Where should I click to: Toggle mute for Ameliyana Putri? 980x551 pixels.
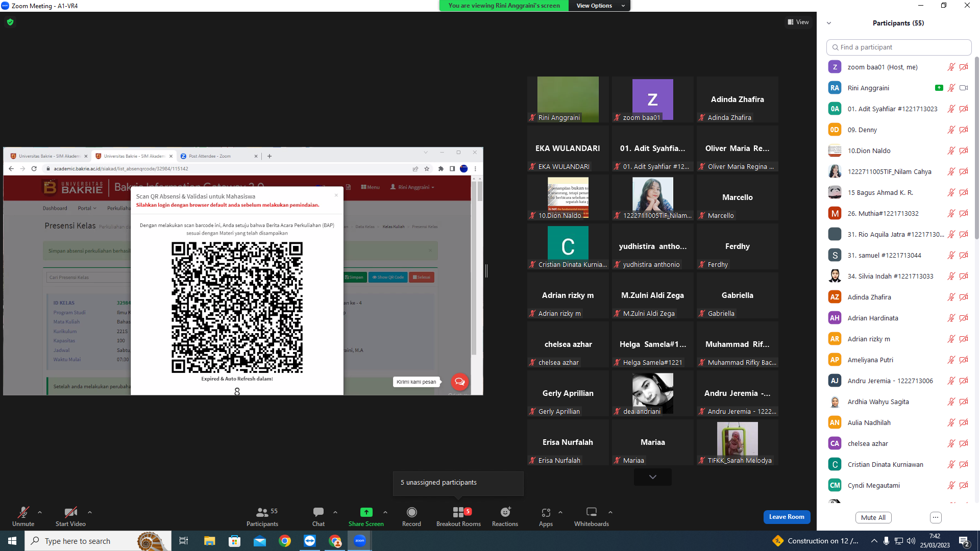pos(951,360)
